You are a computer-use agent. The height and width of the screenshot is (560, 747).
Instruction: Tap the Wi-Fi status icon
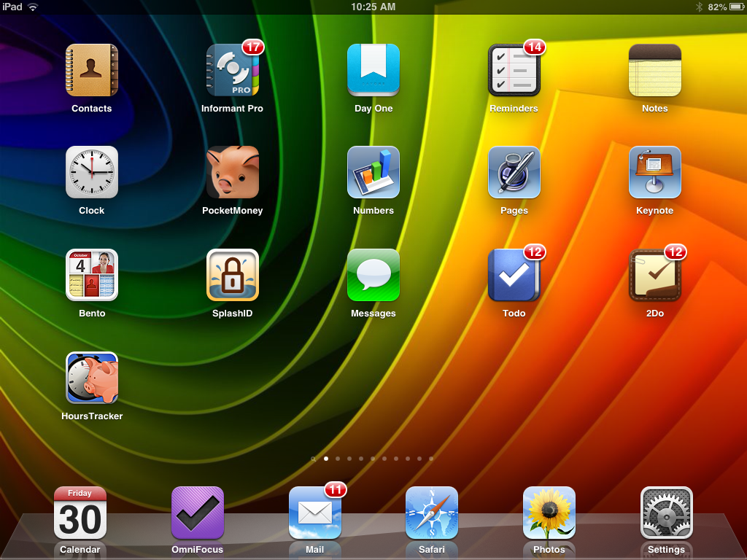point(33,7)
